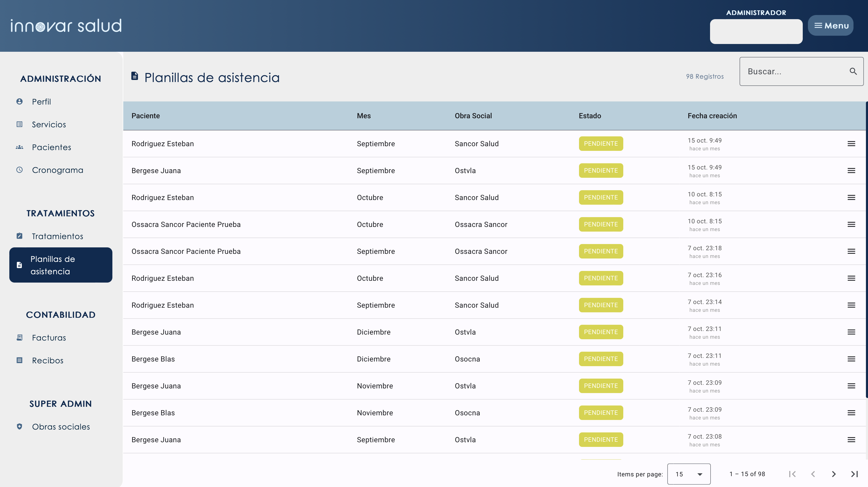
Task: Click "Bergese Blas" in Noviembre row
Action: point(153,413)
